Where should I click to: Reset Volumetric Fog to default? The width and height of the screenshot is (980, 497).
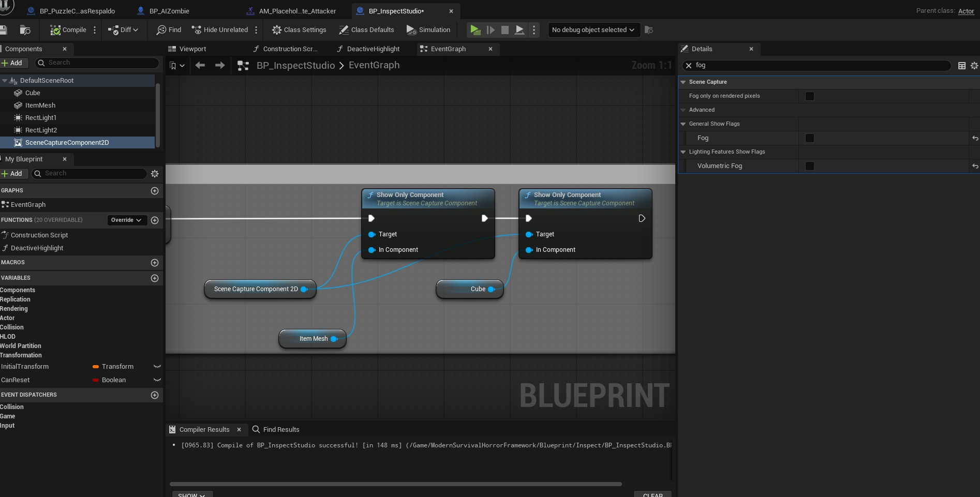(x=975, y=166)
